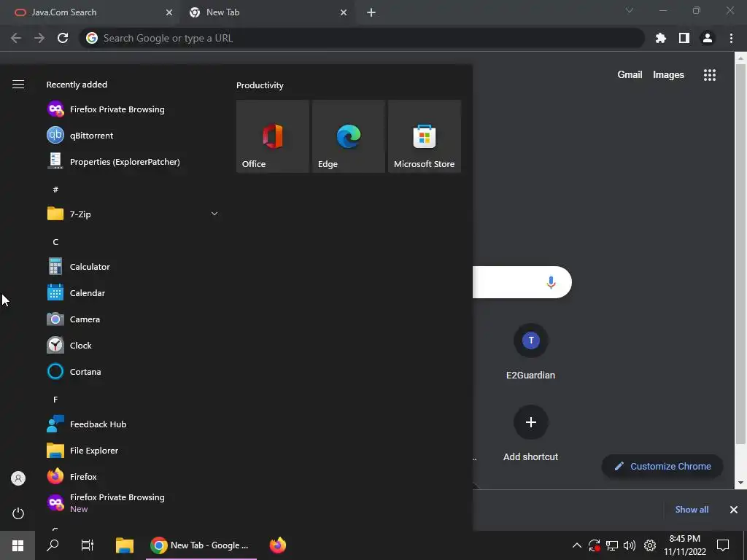Close the Java.Com Search tab
The width and height of the screenshot is (747, 560).
(x=169, y=12)
